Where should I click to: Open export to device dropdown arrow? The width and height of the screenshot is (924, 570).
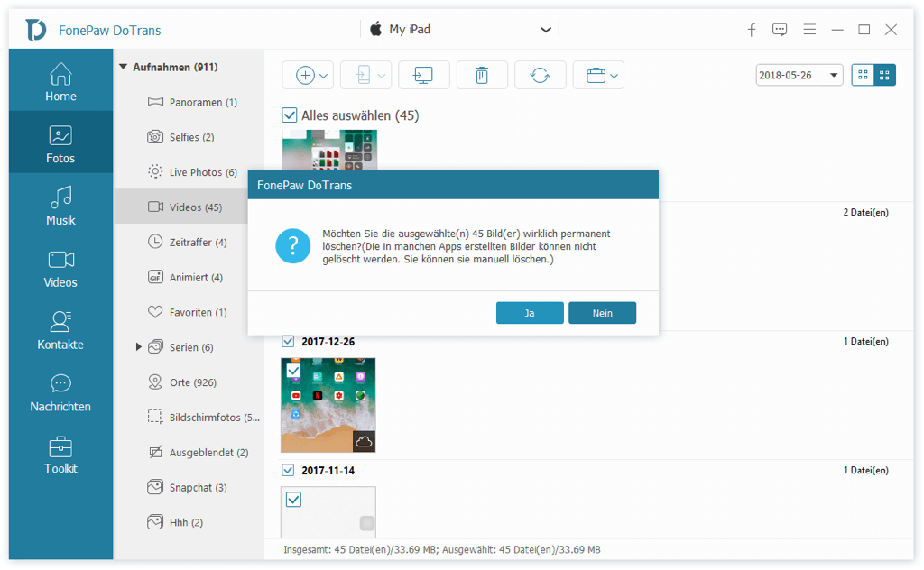382,76
